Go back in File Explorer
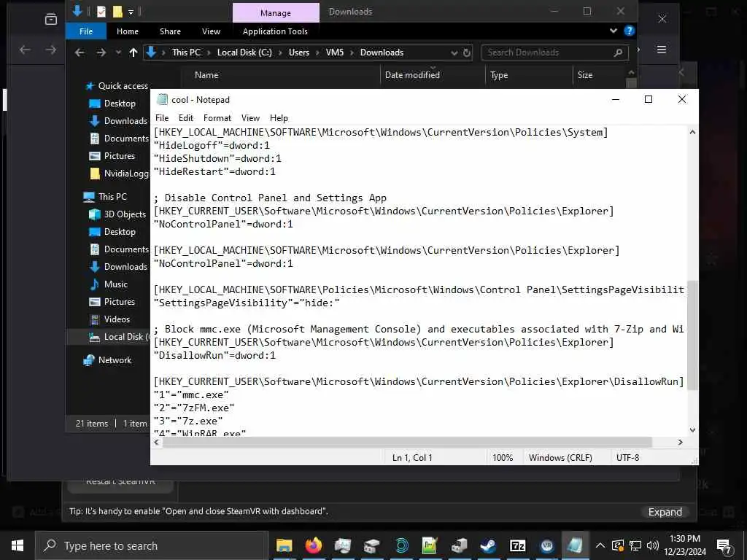Viewport: 747px width, 560px height. [80, 52]
